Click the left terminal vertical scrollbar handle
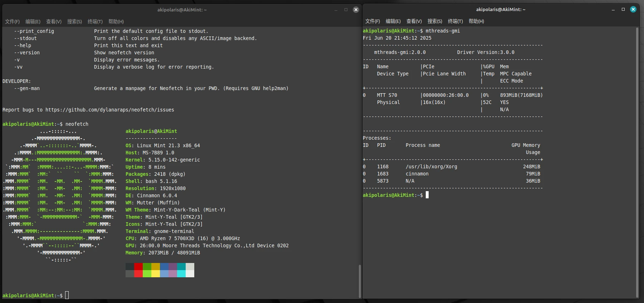 (x=360, y=281)
